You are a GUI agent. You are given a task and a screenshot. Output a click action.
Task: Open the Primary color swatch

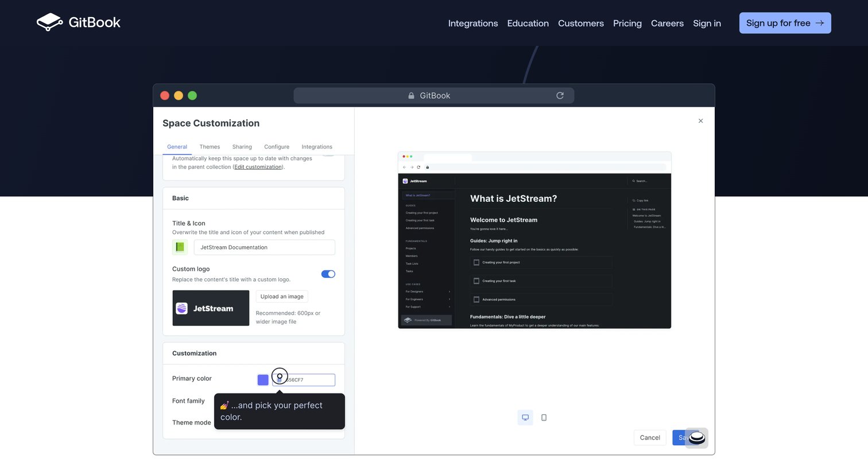pos(263,380)
